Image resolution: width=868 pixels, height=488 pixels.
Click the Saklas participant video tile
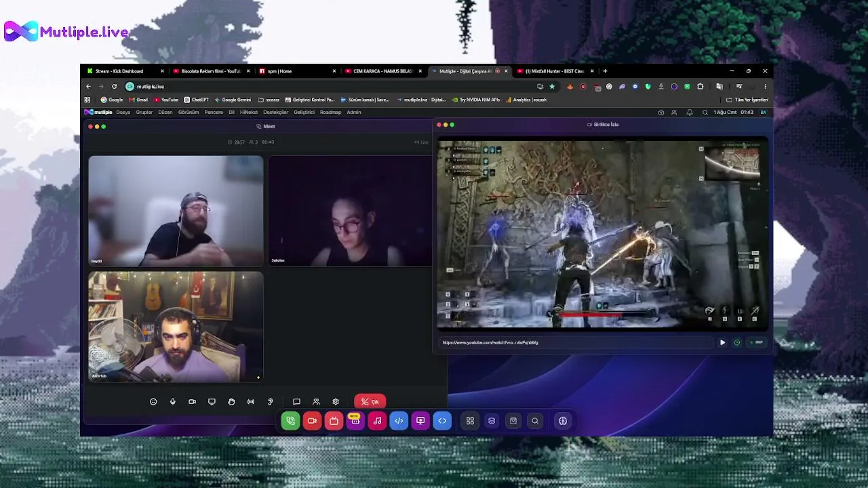click(350, 211)
